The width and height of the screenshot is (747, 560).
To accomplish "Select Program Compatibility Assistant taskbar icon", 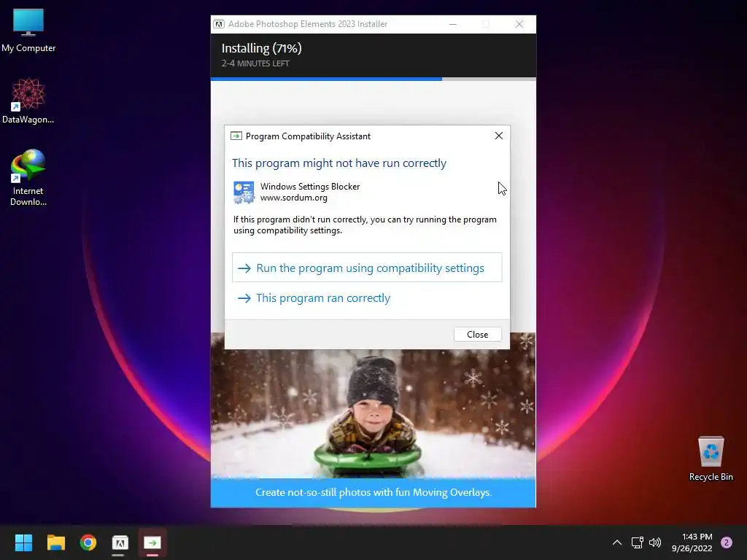I will (x=152, y=542).
